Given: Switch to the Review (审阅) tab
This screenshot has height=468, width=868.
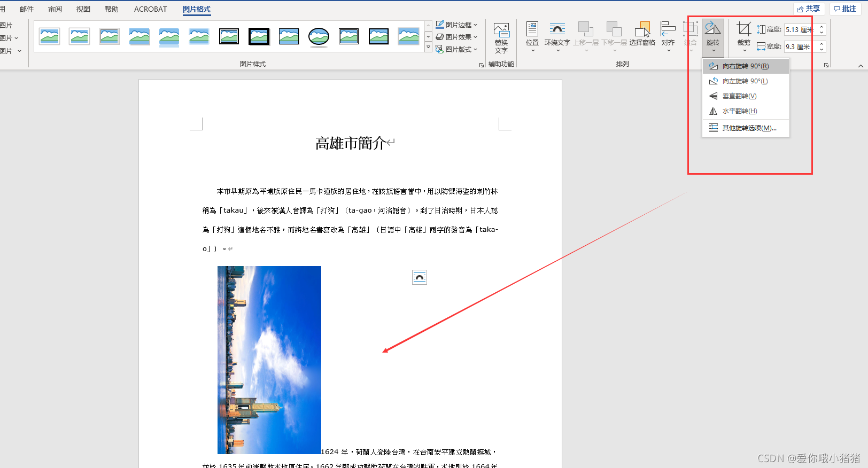Looking at the screenshot, I should [x=55, y=9].
